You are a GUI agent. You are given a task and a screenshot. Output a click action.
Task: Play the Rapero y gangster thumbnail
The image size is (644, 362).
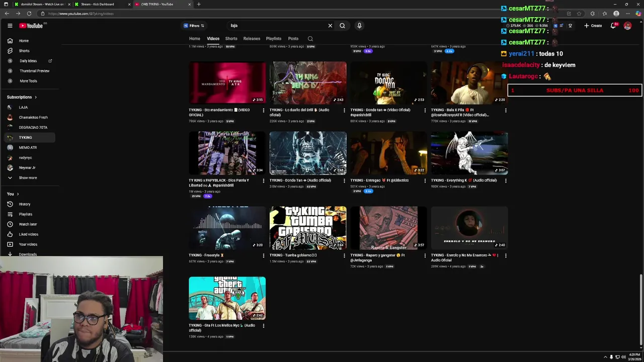pyautogui.click(x=388, y=228)
